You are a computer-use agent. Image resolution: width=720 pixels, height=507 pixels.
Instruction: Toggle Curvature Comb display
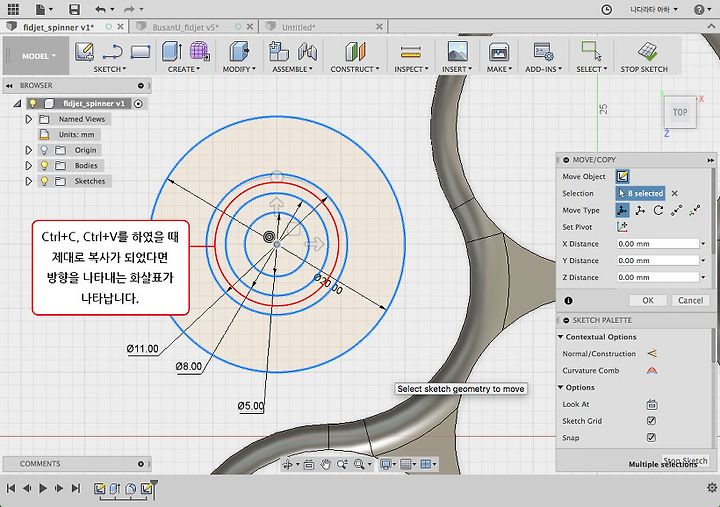click(x=652, y=370)
